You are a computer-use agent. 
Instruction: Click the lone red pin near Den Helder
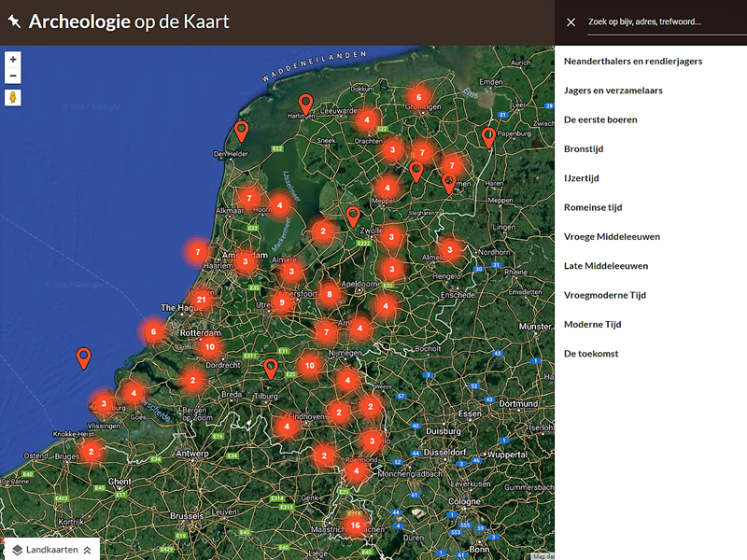coord(243,129)
